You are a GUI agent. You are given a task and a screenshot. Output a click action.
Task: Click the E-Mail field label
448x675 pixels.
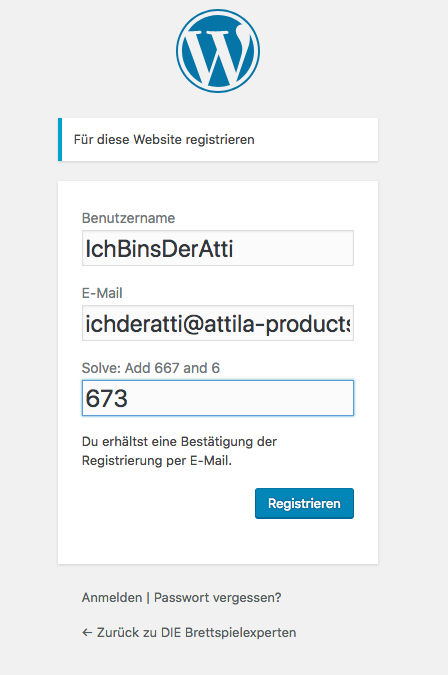coord(102,293)
